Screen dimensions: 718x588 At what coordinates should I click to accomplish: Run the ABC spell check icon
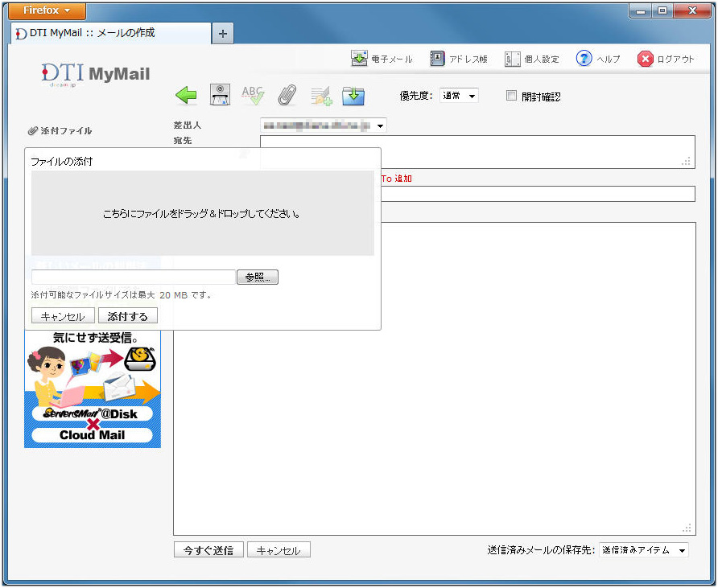tap(253, 96)
